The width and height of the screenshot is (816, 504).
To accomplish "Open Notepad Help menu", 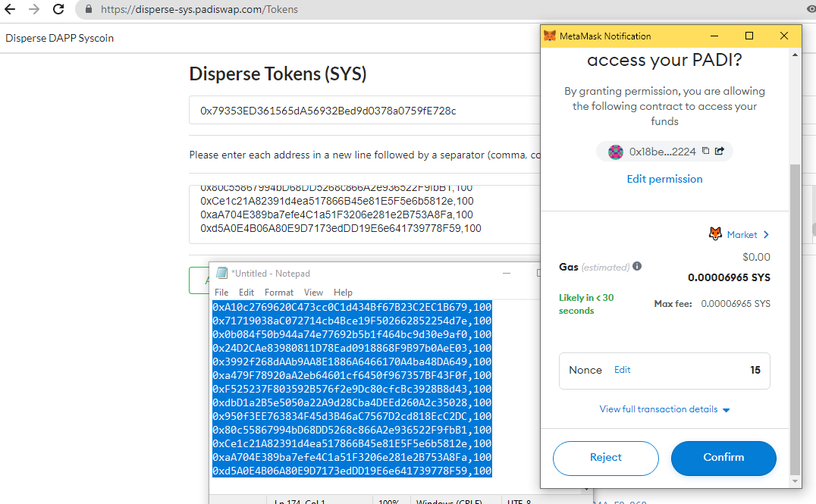I will (x=343, y=293).
